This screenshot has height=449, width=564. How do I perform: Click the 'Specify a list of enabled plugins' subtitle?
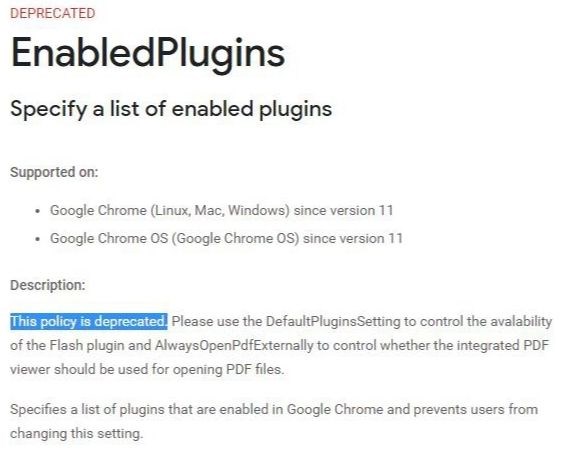coord(171,109)
